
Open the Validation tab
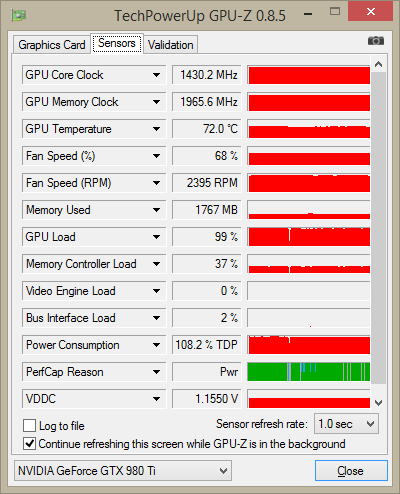(x=171, y=45)
